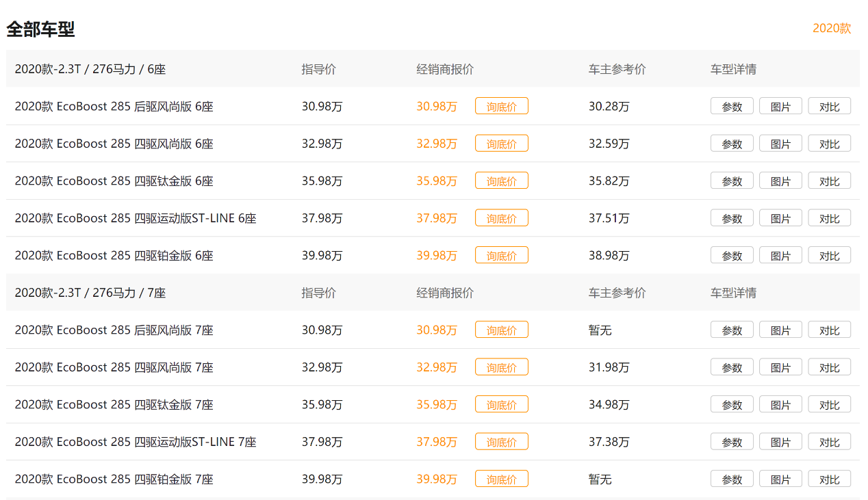Open 参数 for 四驱钛金版 7座
The width and height of the screenshot is (868, 500).
point(732,404)
